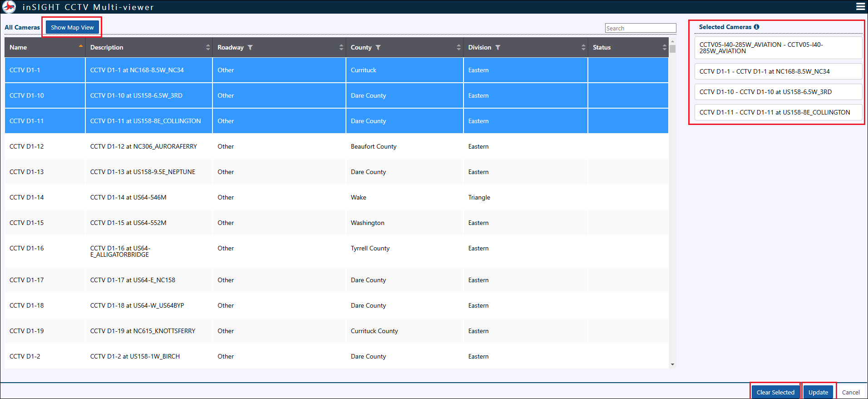Select the CCTV D1-17 camera row
The height and width of the screenshot is (399, 868).
pos(336,280)
